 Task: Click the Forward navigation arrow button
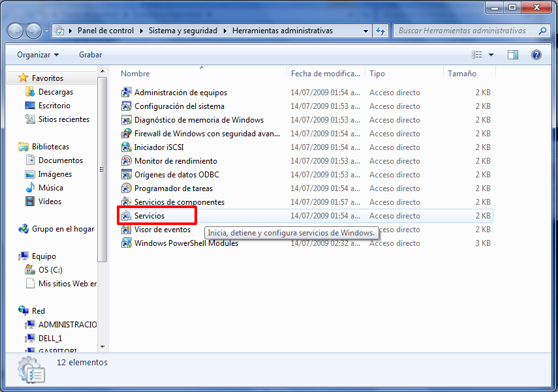pos(34,31)
